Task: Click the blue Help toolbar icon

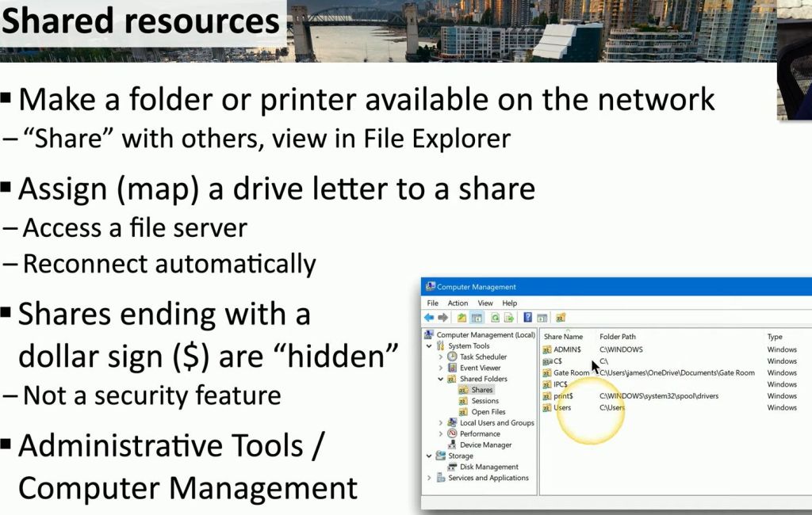Action: (x=527, y=318)
